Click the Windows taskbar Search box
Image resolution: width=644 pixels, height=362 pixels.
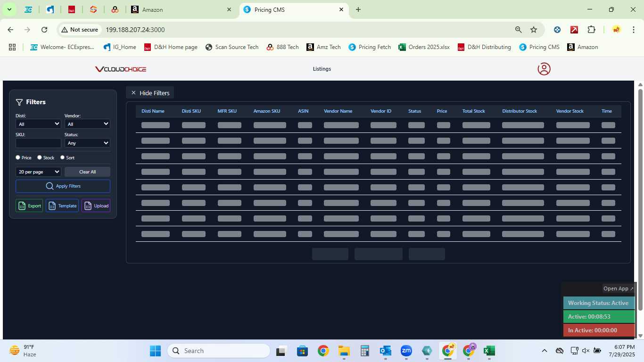219,351
